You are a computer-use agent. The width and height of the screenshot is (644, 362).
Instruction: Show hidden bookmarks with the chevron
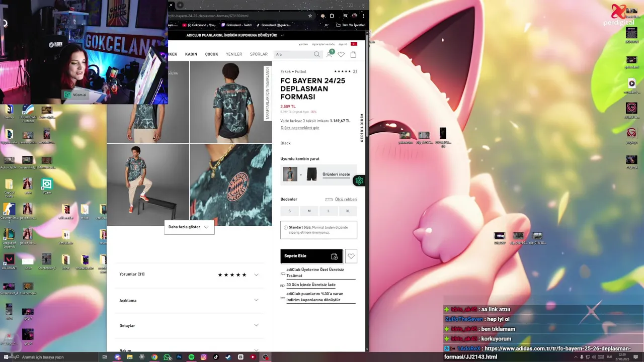click(326, 25)
